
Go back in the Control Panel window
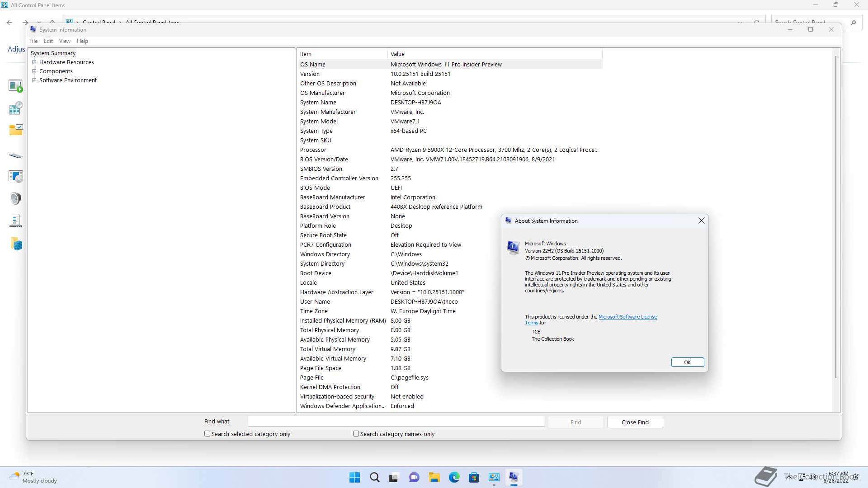(9, 22)
